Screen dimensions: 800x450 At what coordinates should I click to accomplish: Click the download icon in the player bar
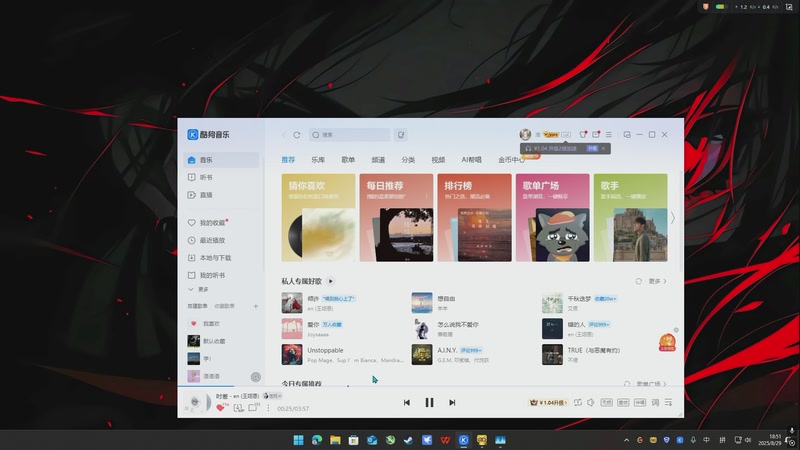[x=238, y=408]
